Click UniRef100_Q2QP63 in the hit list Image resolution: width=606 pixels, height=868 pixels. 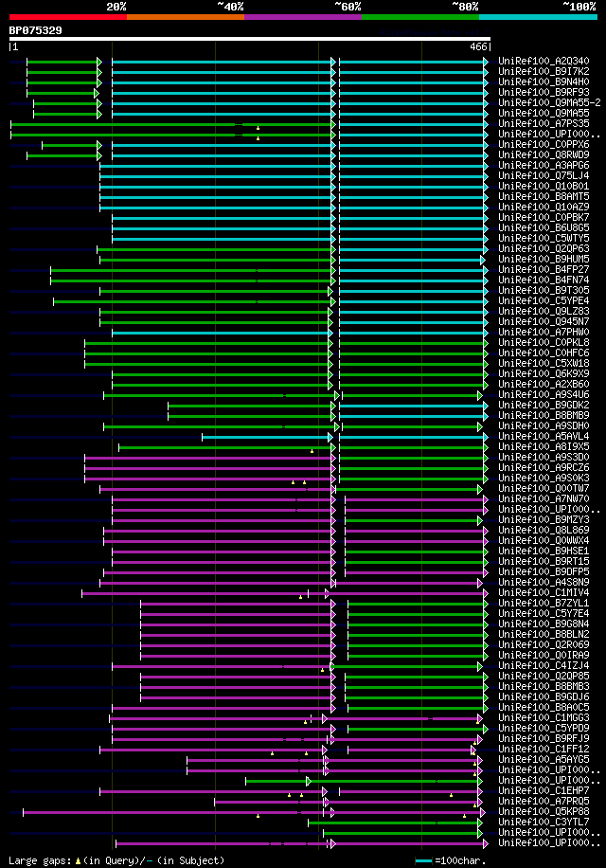click(x=544, y=248)
